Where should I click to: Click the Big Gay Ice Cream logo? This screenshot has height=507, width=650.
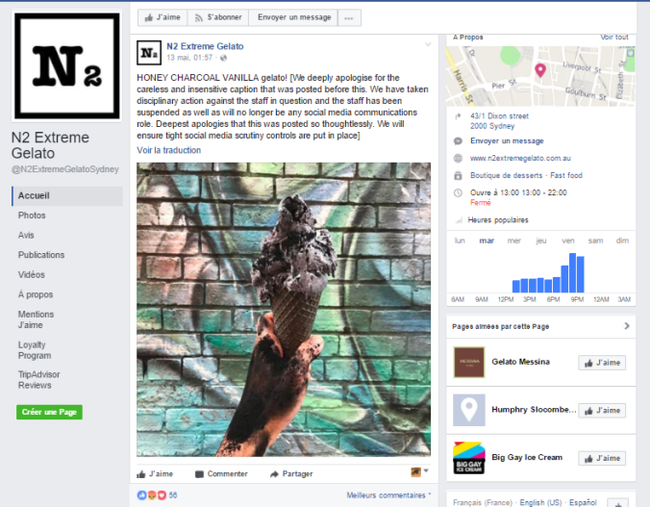[469, 458]
